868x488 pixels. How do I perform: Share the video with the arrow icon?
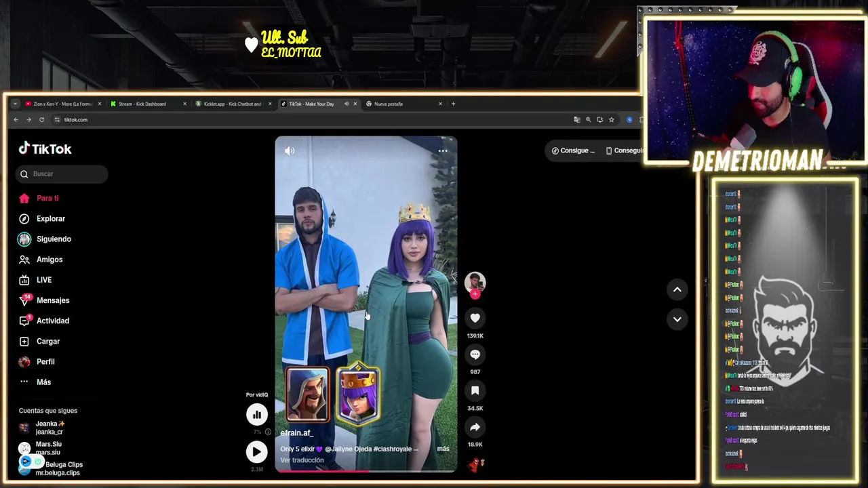[x=475, y=427]
